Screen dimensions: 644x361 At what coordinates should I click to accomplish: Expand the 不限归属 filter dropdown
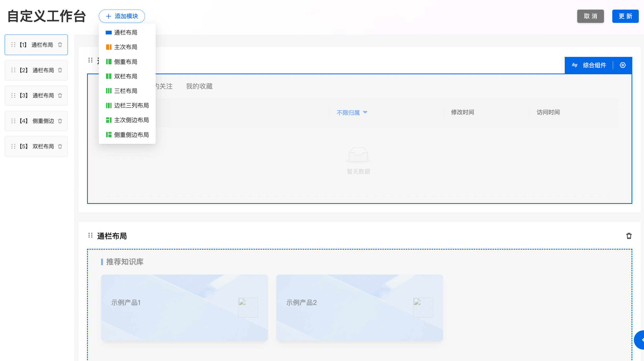point(352,112)
